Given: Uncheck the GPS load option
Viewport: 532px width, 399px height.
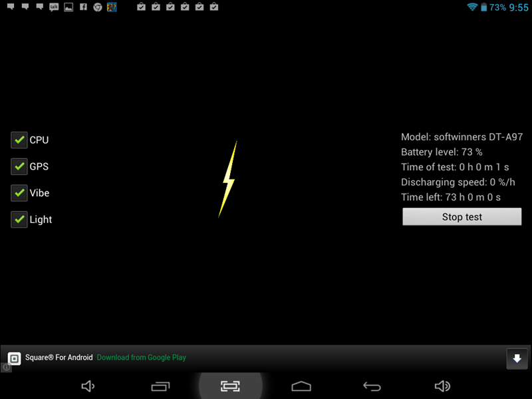Looking at the screenshot, I should pos(19,166).
